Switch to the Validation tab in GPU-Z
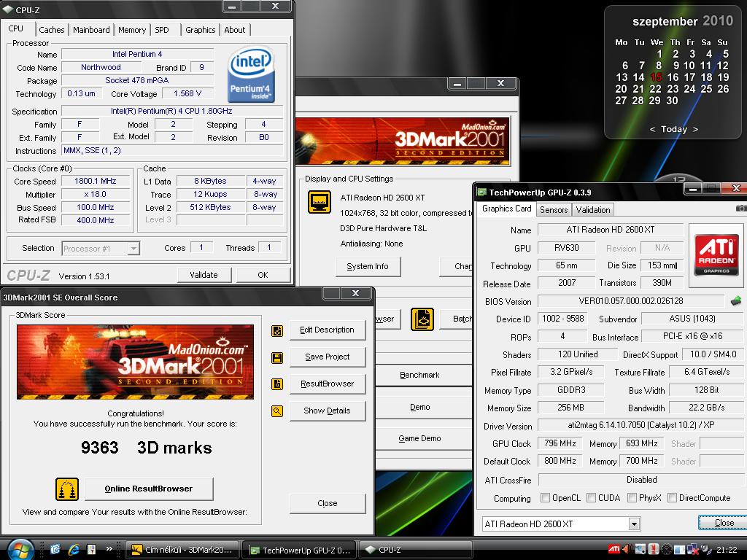The height and width of the screenshot is (560, 747). click(x=592, y=209)
